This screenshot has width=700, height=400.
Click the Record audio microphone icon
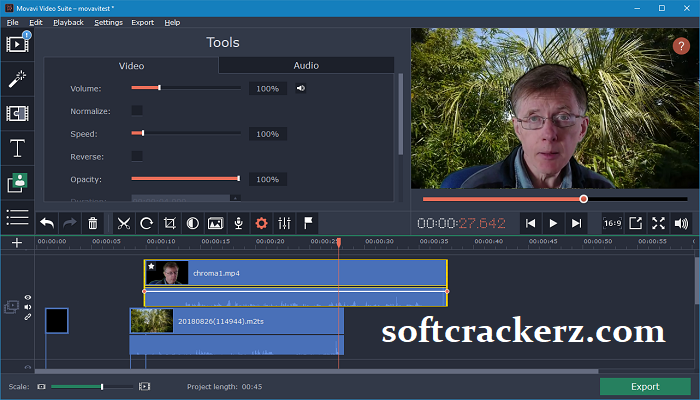tap(238, 223)
